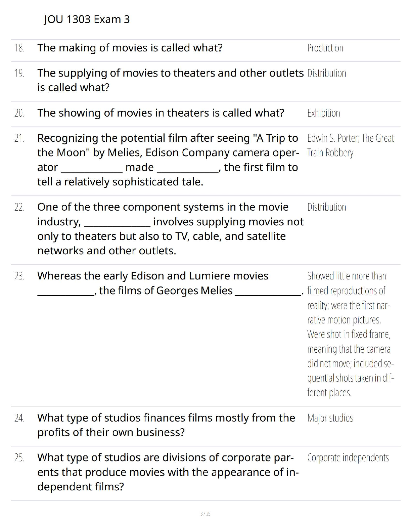Click the 'Distribution' answer for question 19
Screen dimensions: 411x532
pos(326,73)
